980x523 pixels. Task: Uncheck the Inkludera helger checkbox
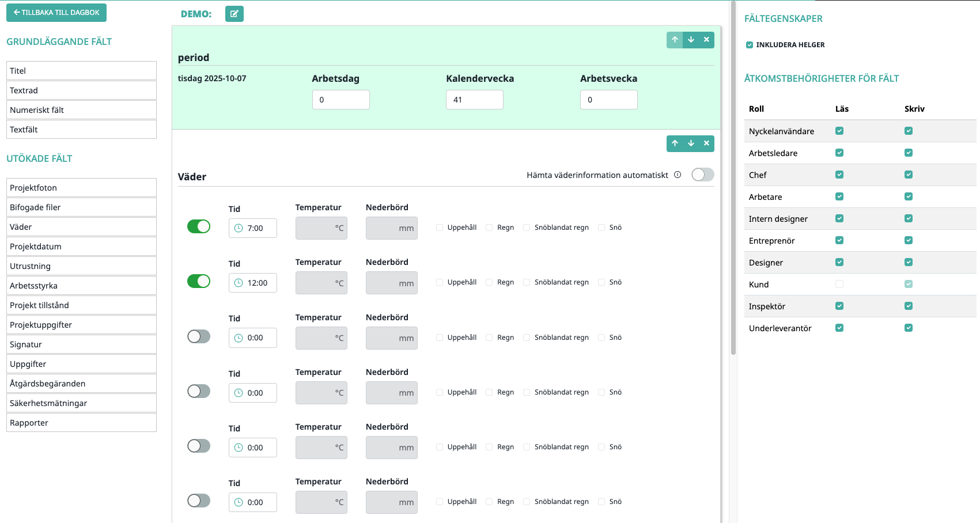pos(750,45)
